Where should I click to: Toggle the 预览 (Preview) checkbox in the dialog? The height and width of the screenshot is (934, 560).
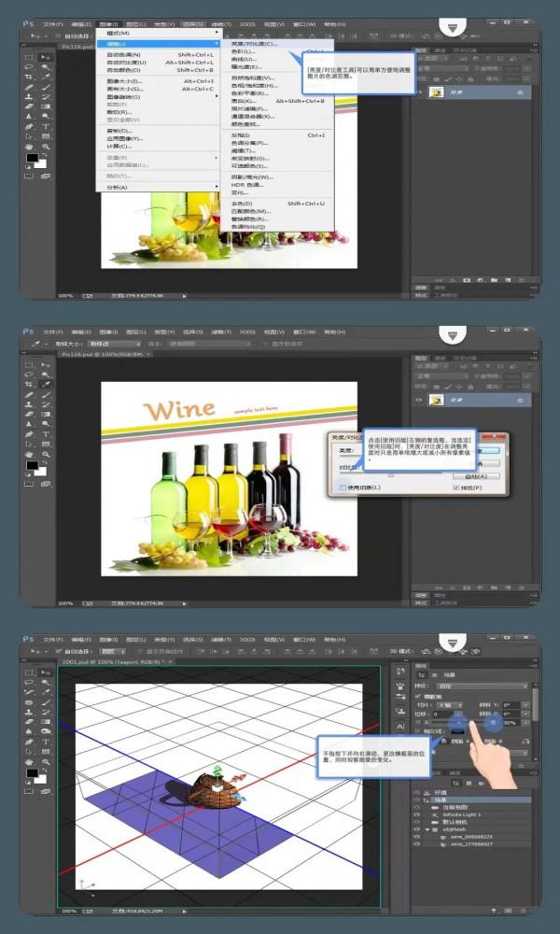(456, 488)
